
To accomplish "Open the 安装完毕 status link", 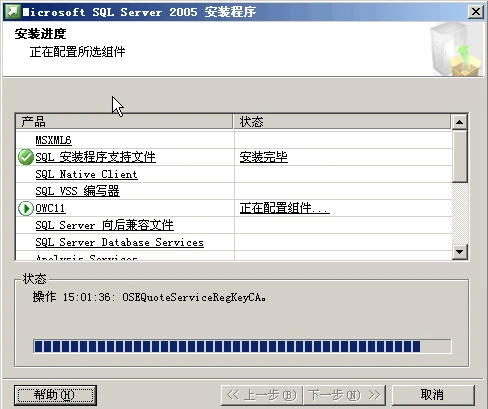I will tap(263, 157).
